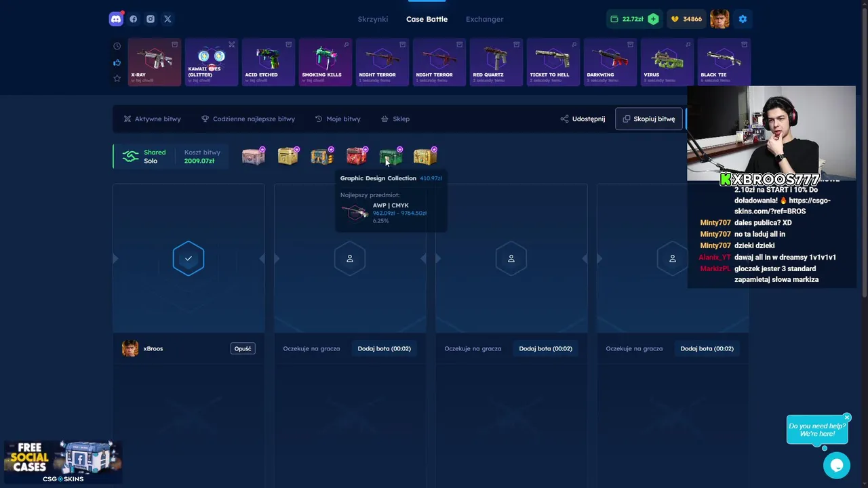Click the gold coins balance icon
This screenshot has height=488, width=868.
pyautogui.click(x=675, y=19)
